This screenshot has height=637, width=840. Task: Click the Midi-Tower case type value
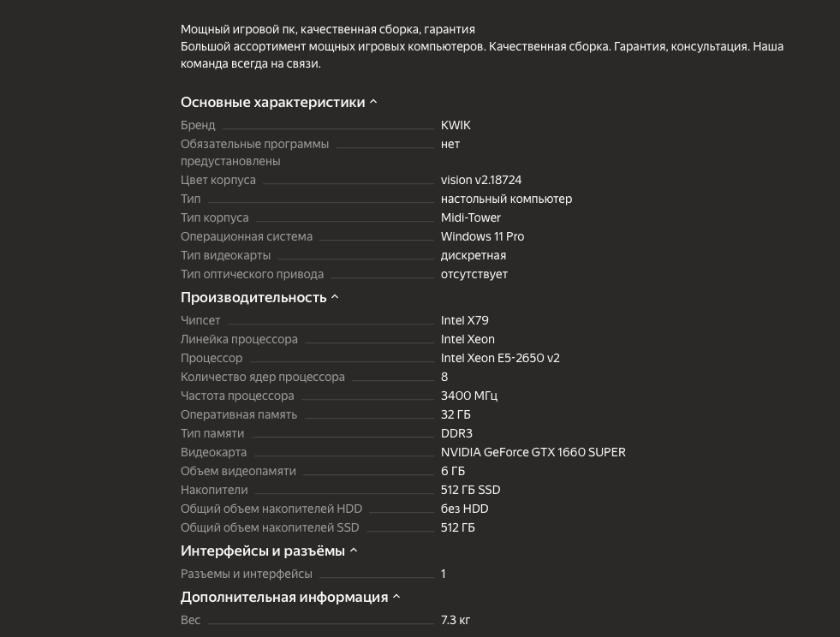coord(470,218)
